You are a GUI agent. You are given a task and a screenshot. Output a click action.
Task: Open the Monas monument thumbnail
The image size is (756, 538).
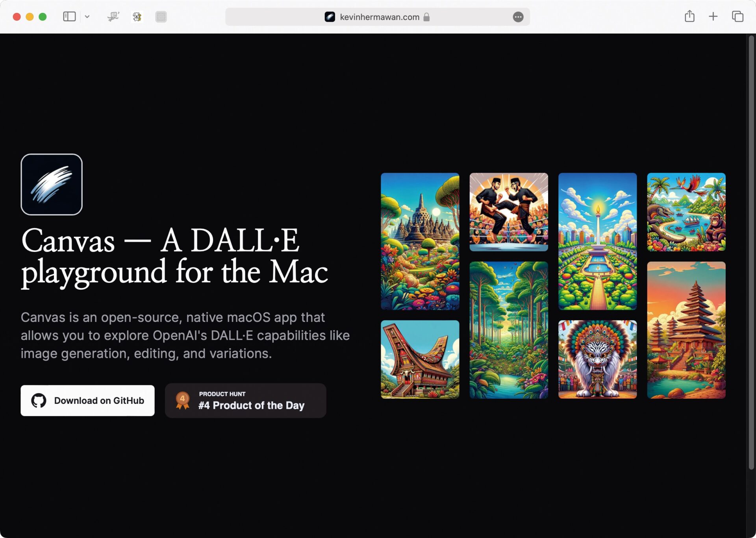[597, 241]
